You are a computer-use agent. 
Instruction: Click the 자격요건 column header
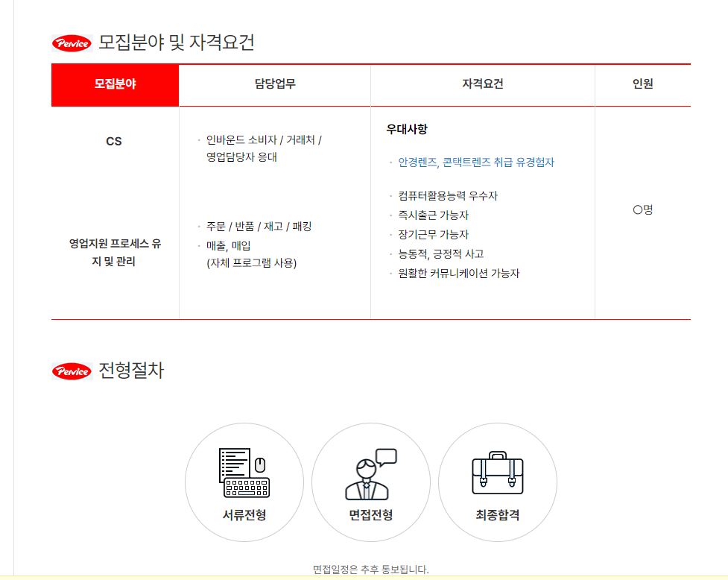coord(482,84)
